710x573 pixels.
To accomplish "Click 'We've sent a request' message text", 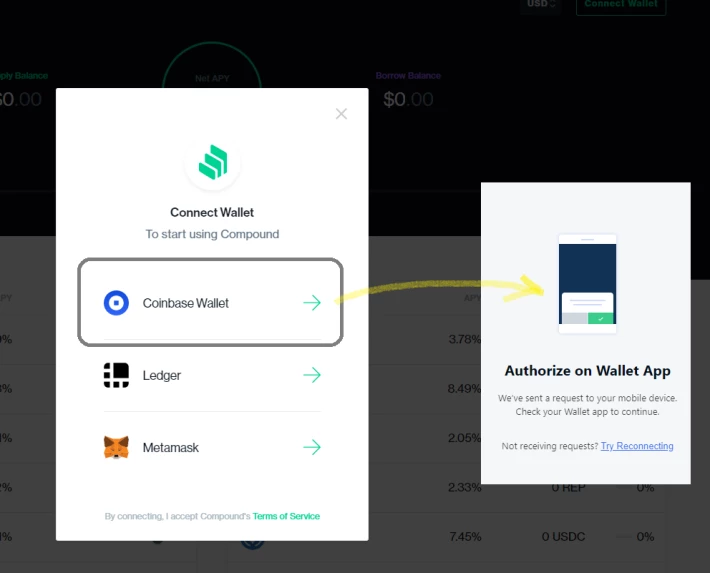I will [587, 405].
